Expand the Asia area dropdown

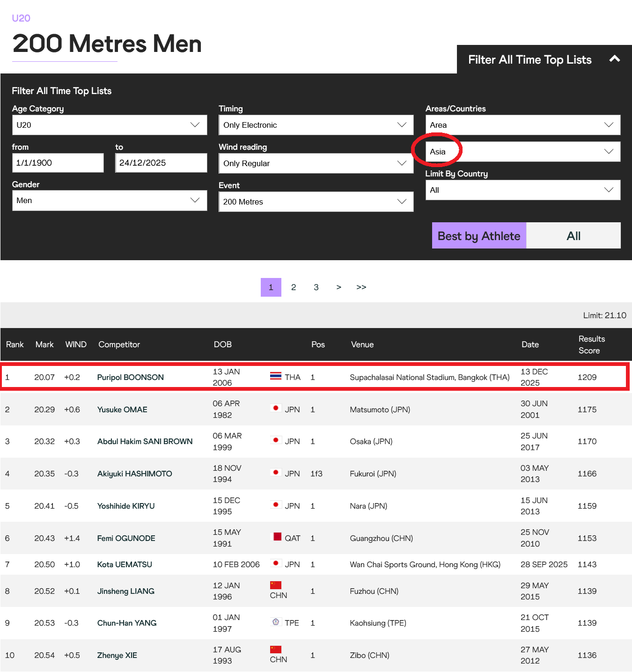click(523, 152)
